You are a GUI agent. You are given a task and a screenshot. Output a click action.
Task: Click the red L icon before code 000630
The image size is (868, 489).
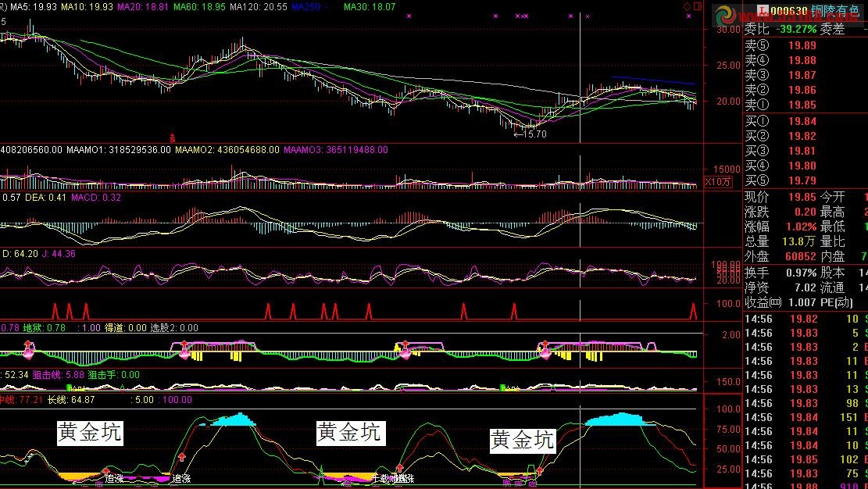pyautogui.click(x=763, y=10)
